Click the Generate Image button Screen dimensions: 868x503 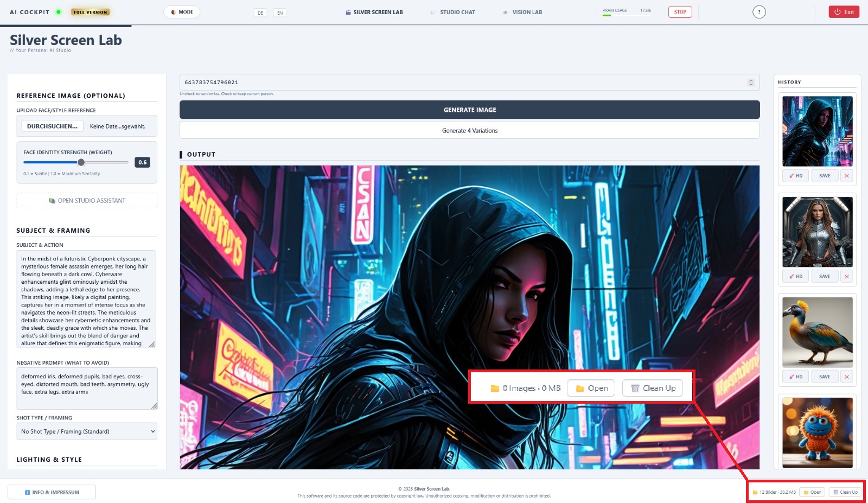click(x=469, y=110)
